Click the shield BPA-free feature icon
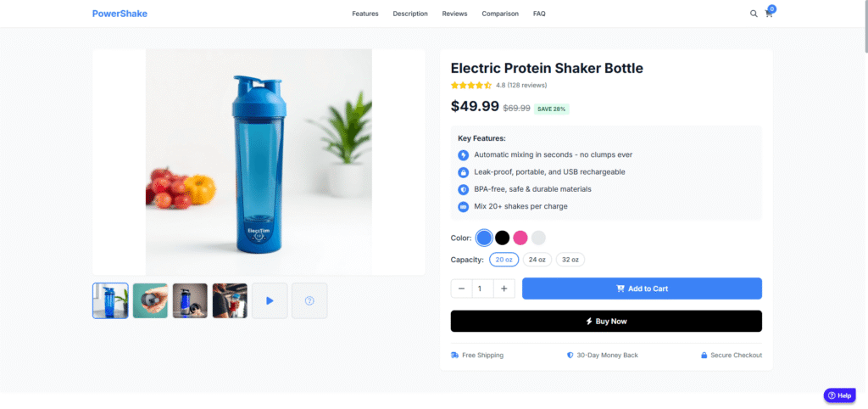868x409 pixels. click(x=464, y=189)
